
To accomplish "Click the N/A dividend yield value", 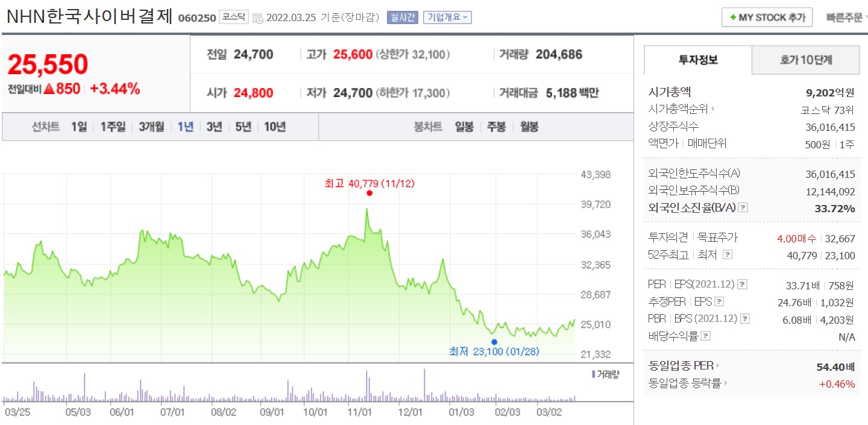I will 847,337.
